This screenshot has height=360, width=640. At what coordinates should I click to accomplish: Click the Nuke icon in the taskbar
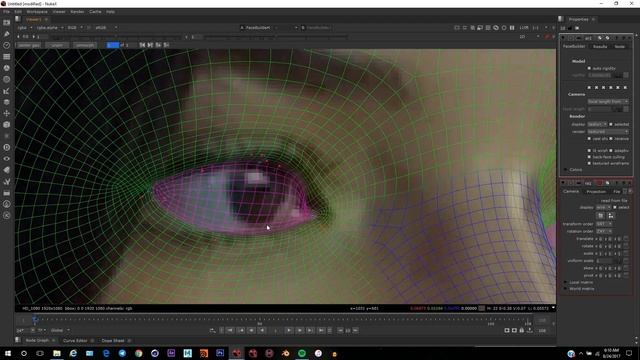click(x=236, y=353)
